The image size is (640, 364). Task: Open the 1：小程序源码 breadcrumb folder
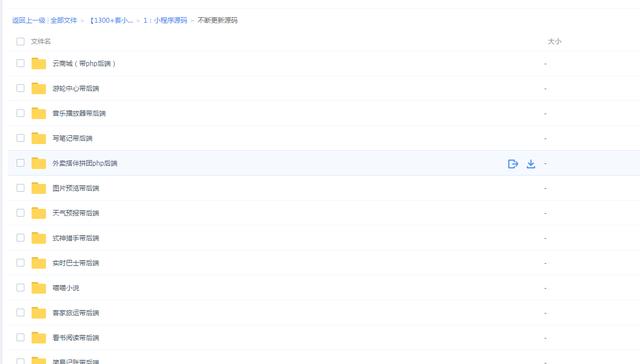[165, 20]
